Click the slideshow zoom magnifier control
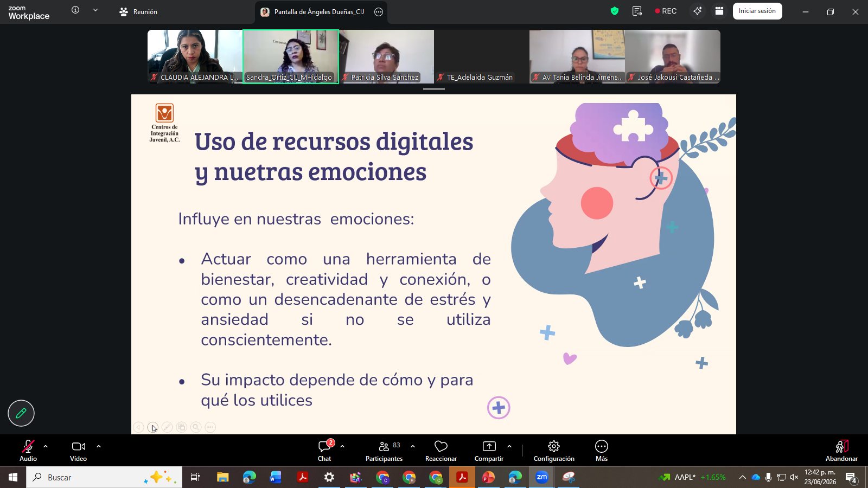868x488 pixels. [196, 427]
